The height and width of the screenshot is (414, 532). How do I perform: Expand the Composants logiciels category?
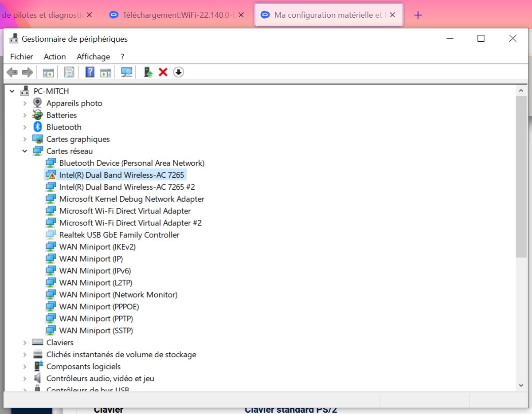coord(25,366)
